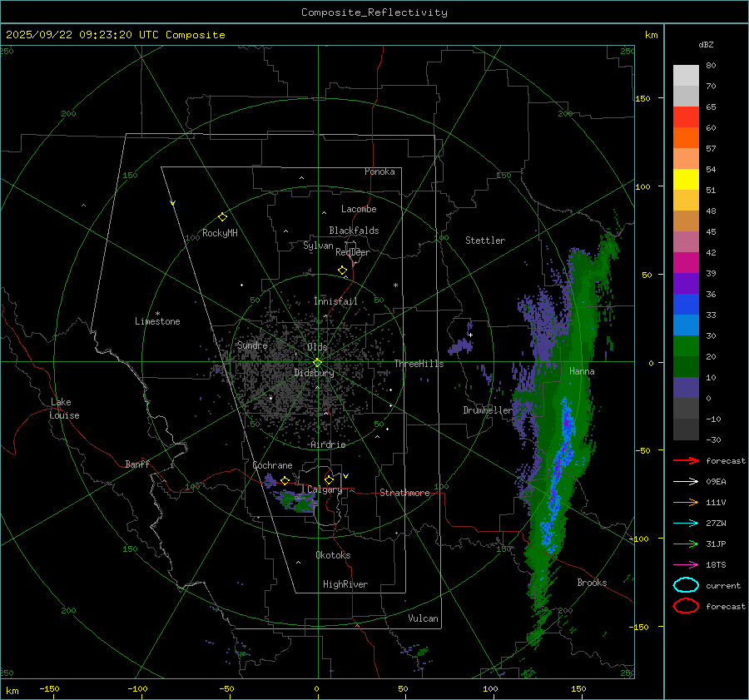Select the light blue 33 dBZ swatch
Screen dimensions: 749x700
686,325
